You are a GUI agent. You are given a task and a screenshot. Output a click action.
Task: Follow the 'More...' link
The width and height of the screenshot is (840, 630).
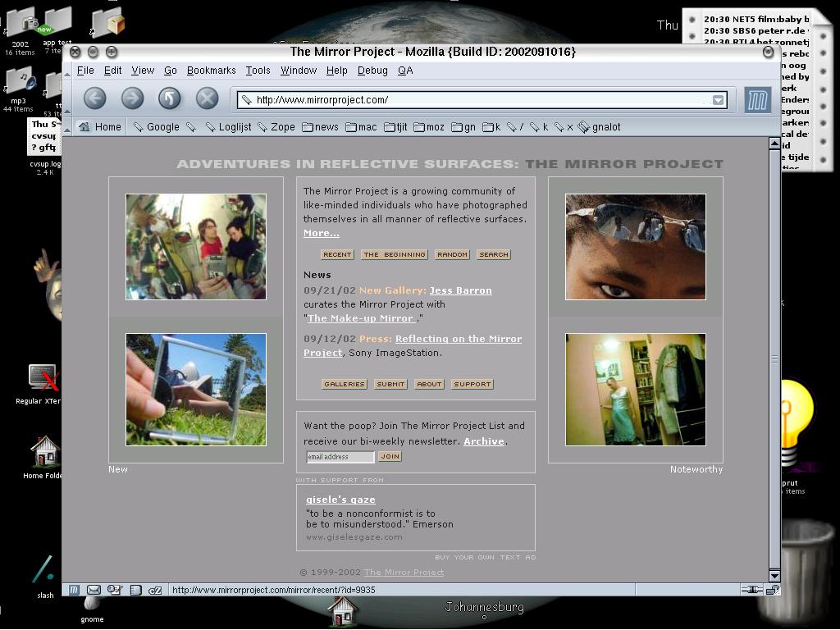pyautogui.click(x=322, y=233)
